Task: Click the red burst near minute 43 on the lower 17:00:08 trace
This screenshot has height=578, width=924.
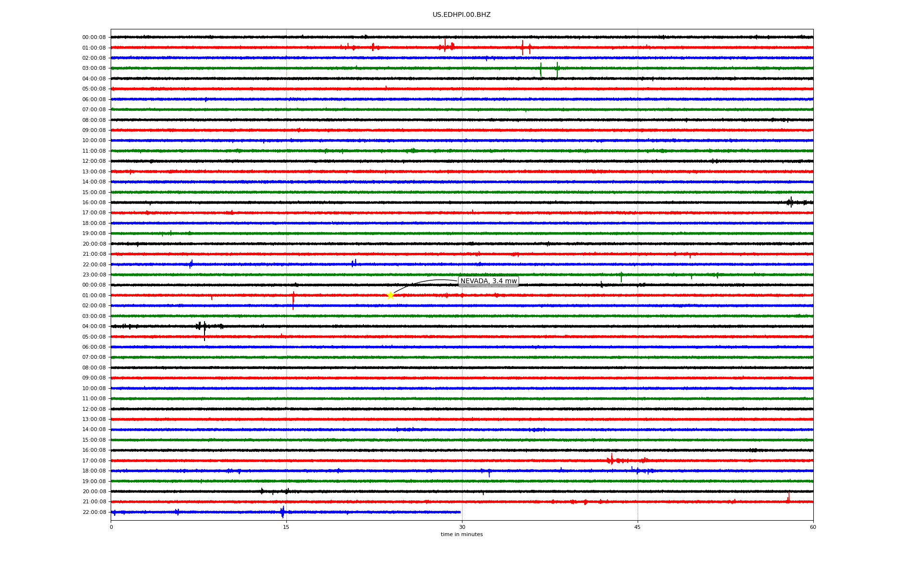Action: [612, 459]
